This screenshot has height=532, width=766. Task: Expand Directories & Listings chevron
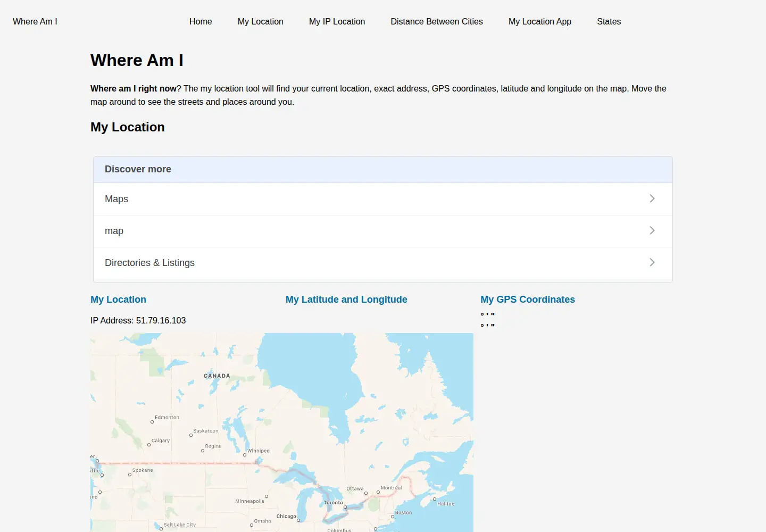652,262
